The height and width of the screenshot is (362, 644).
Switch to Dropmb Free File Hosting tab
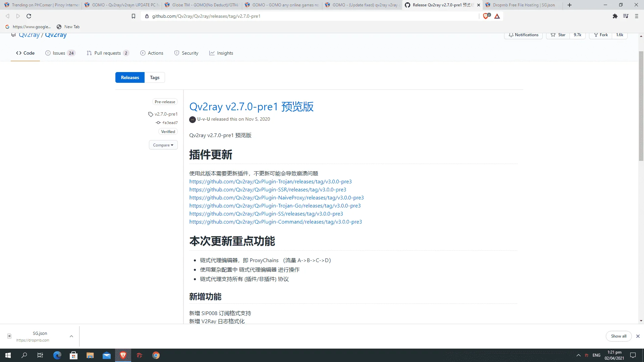point(522,5)
